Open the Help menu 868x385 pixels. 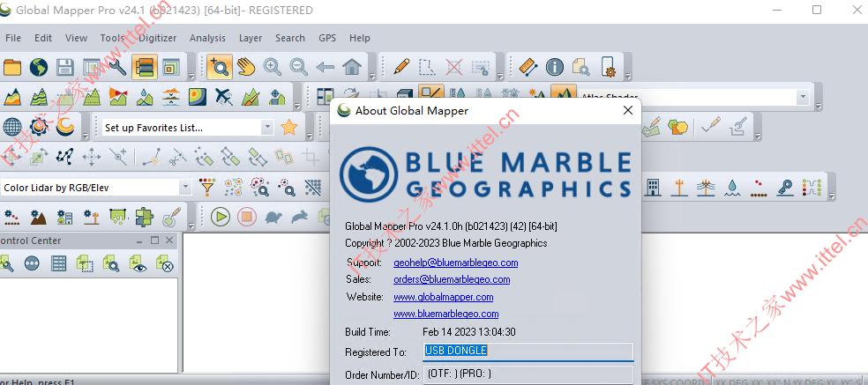(359, 38)
